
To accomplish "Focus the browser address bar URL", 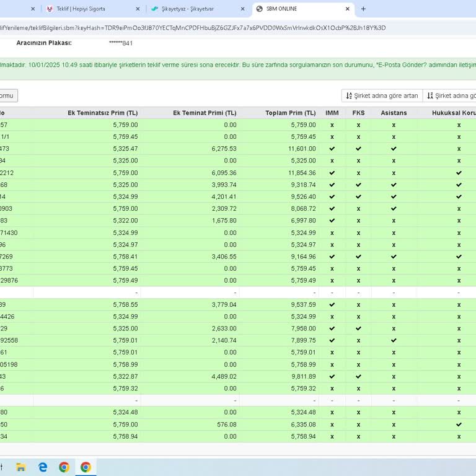I will pyautogui.click(x=193, y=28).
